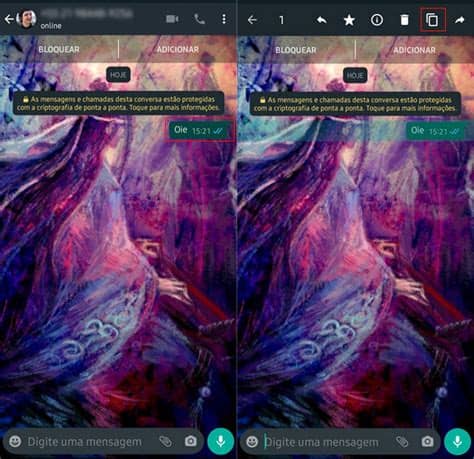This screenshot has width=474, height=459.
Task: Tap the attachment paperclip in right chat
Action: coord(402,442)
